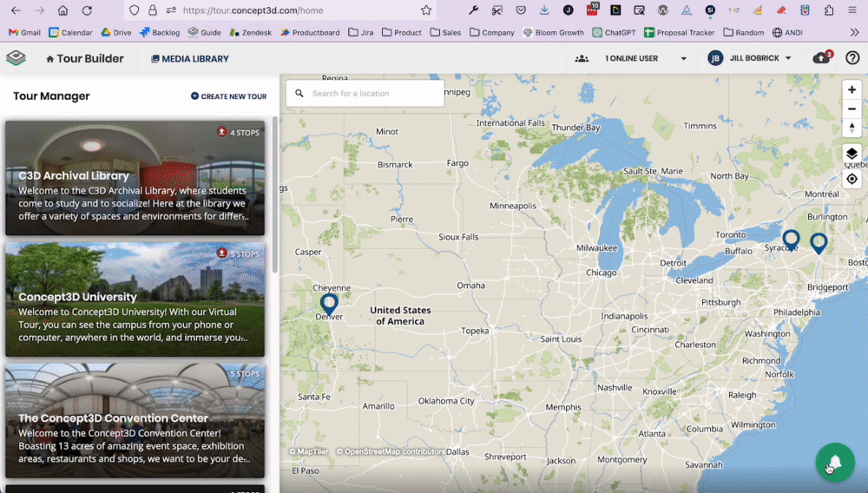Click the publish icon on C3D Archival Library

tap(222, 132)
